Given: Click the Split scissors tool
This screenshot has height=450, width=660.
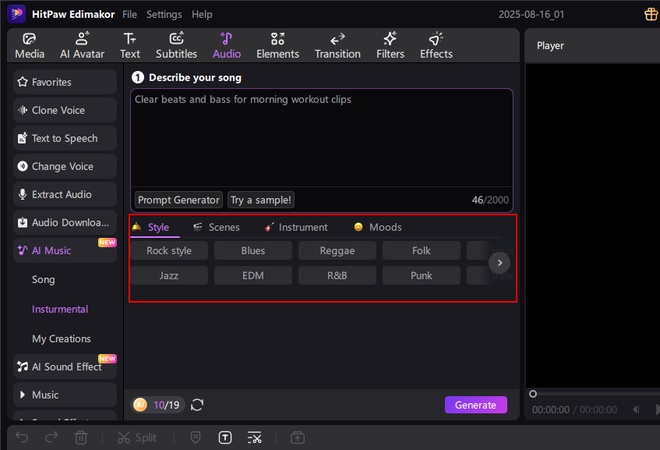Looking at the screenshot, I should 137,438.
